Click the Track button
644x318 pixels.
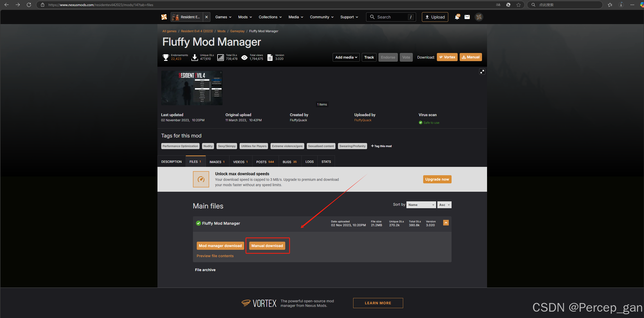click(x=369, y=57)
